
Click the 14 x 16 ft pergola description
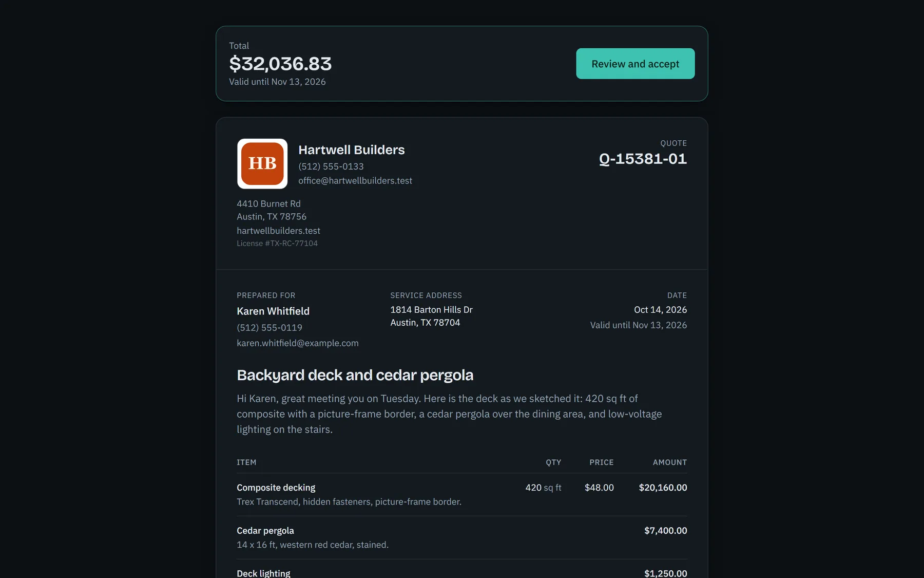click(x=313, y=545)
